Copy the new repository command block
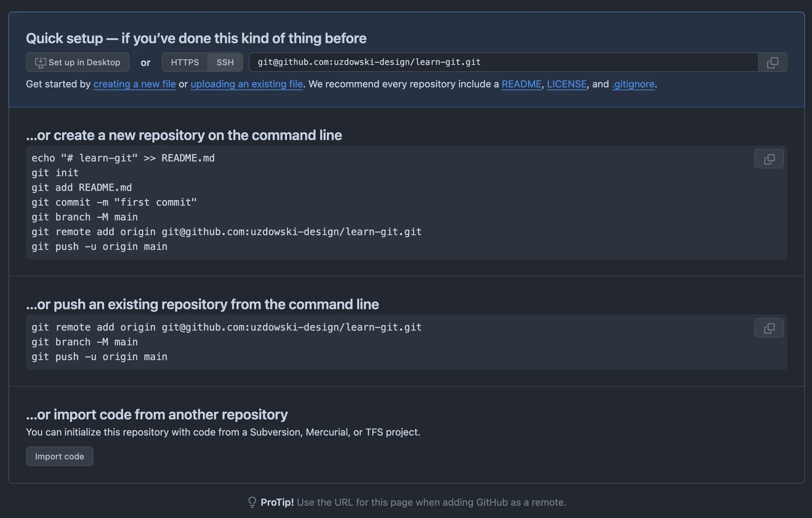This screenshot has width=812, height=518. 769,159
